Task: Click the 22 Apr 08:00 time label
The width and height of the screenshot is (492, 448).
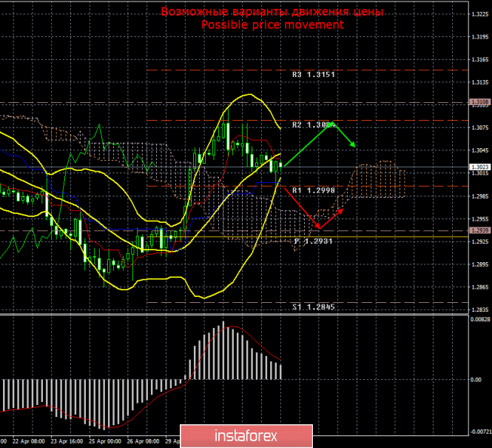Action: tap(29, 440)
